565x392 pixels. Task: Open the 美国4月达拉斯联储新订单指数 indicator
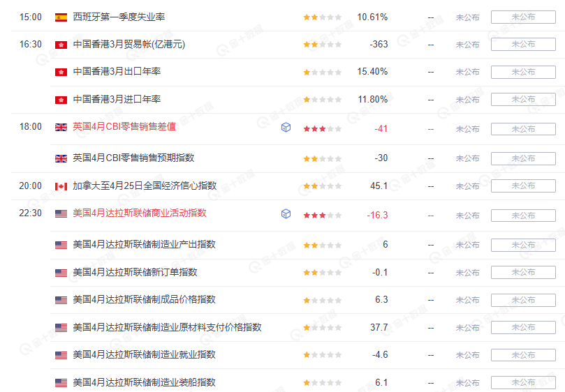(x=135, y=272)
